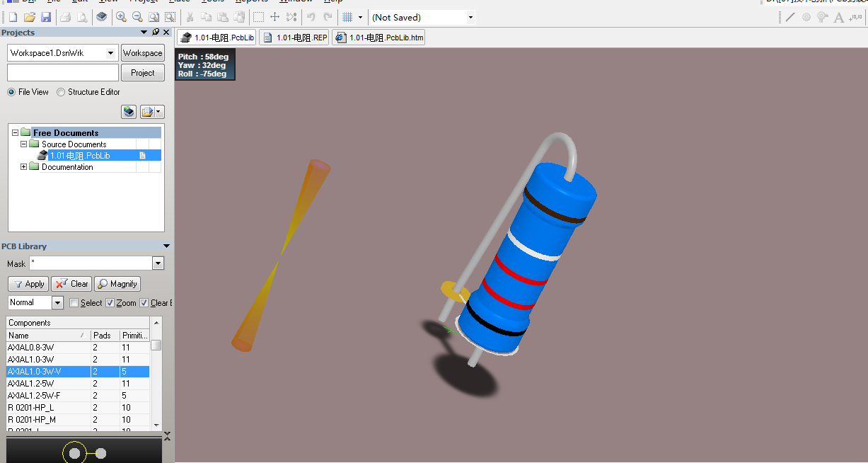Click the Workspace button
The image size is (868, 463).
coord(143,53)
